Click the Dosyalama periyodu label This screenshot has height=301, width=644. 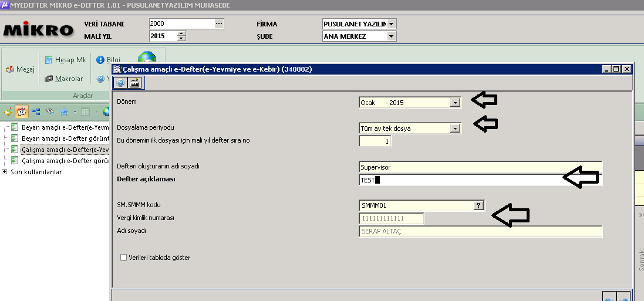coord(146,127)
